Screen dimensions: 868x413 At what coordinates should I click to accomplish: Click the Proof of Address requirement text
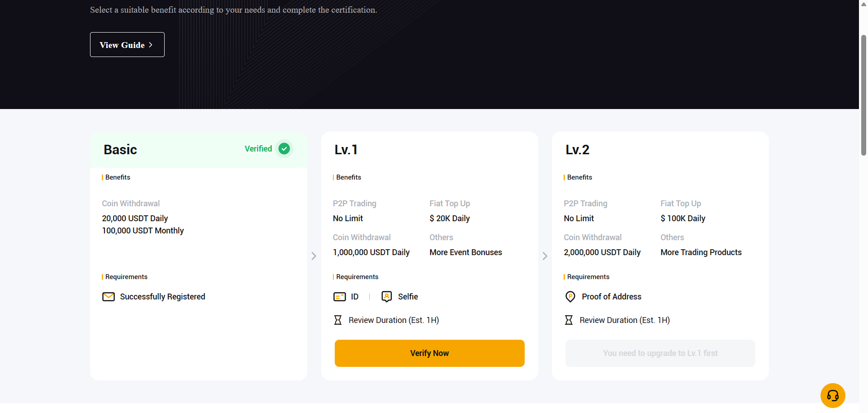612,297
